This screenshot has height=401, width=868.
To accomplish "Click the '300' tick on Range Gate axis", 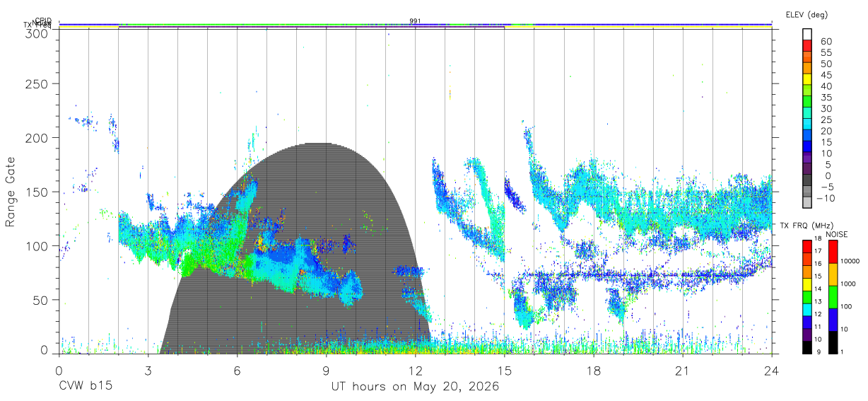I will click(x=37, y=33).
